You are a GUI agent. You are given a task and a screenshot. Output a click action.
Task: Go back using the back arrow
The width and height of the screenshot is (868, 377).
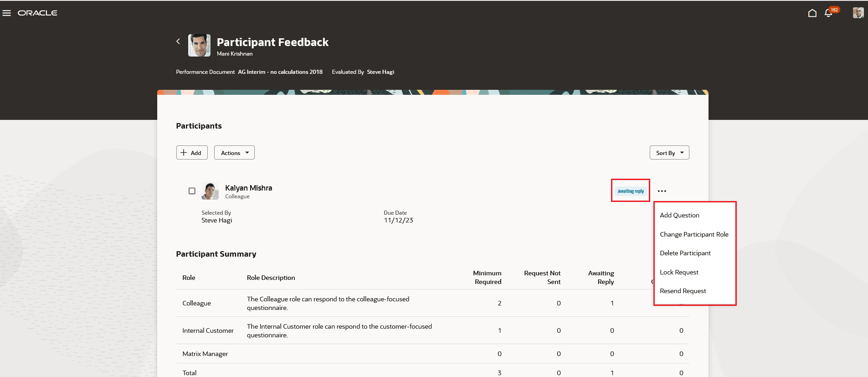(178, 41)
